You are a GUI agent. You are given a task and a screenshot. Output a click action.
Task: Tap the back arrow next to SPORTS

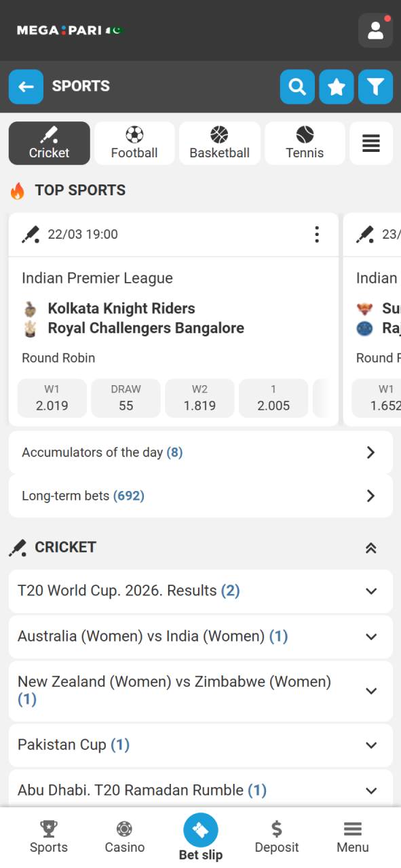26,87
